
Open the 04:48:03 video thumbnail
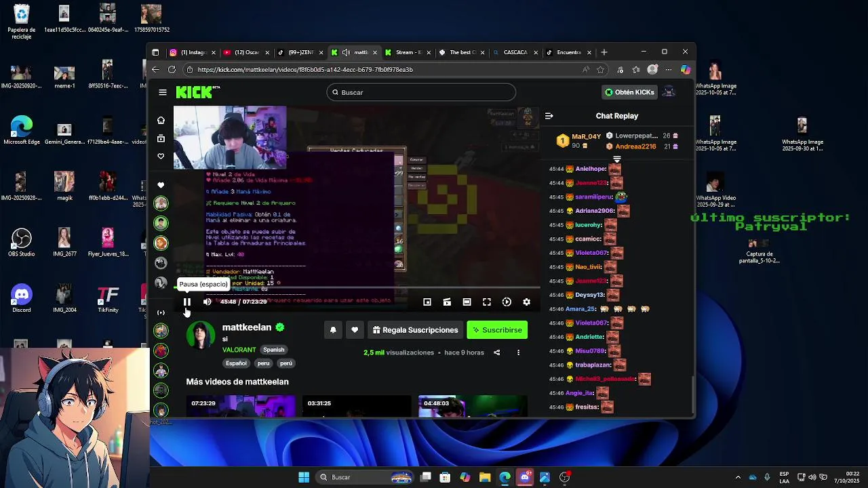click(473, 406)
